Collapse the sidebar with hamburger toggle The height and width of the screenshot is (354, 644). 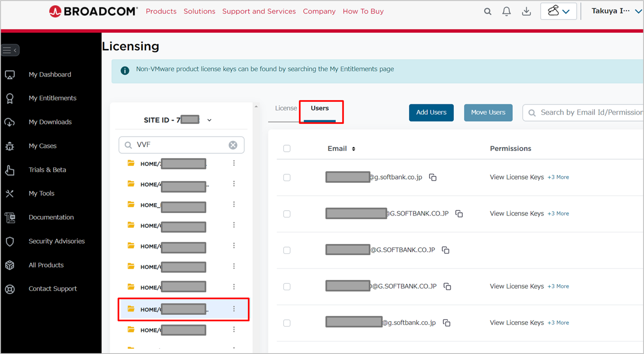[x=10, y=50]
